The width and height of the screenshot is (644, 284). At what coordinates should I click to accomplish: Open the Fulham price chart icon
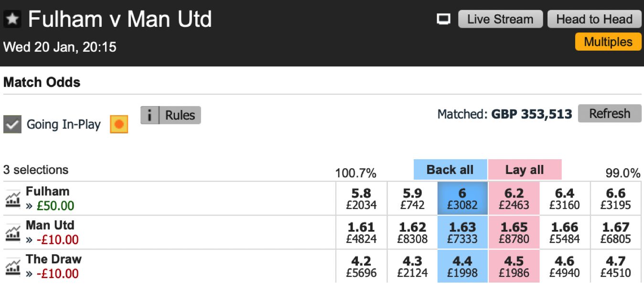coord(13,199)
